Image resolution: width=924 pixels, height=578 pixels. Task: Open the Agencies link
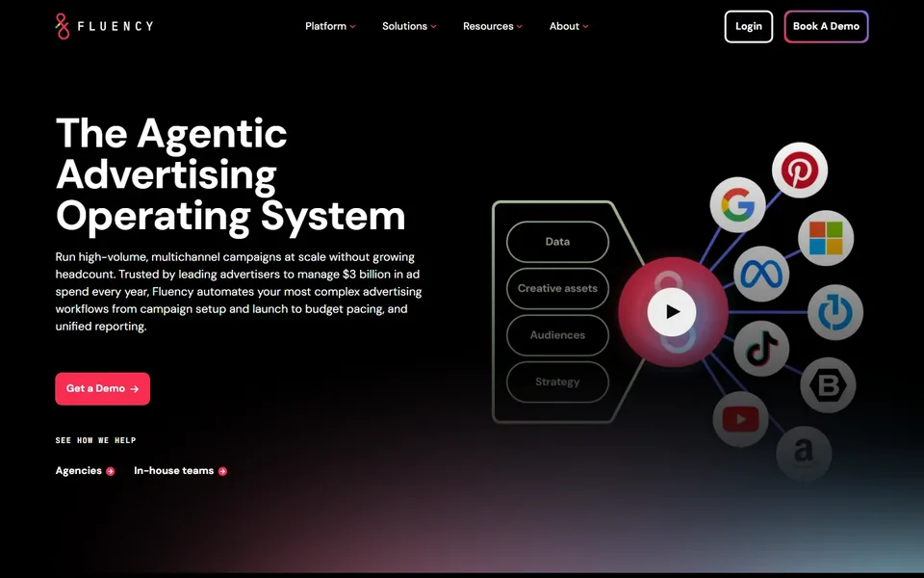85,471
